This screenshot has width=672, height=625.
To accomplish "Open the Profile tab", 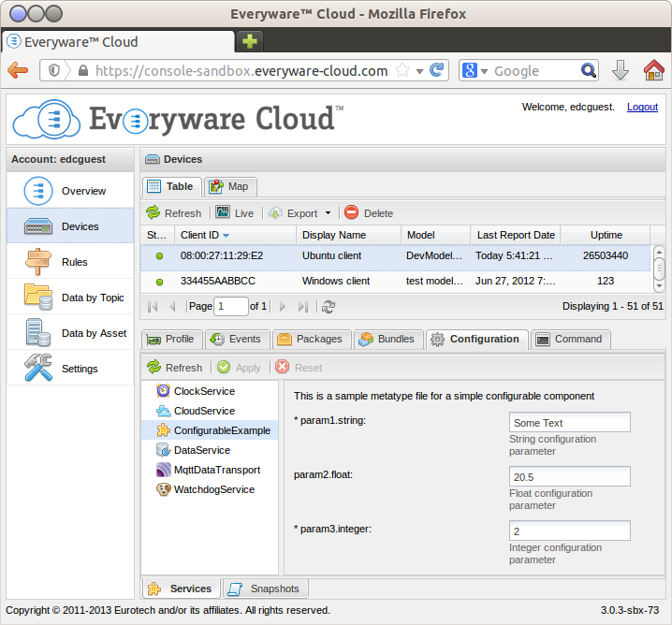I will [x=172, y=340].
